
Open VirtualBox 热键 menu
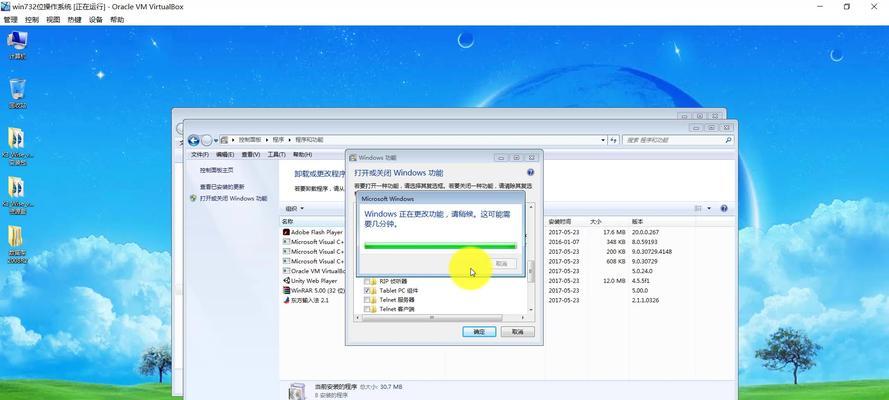click(74, 20)
